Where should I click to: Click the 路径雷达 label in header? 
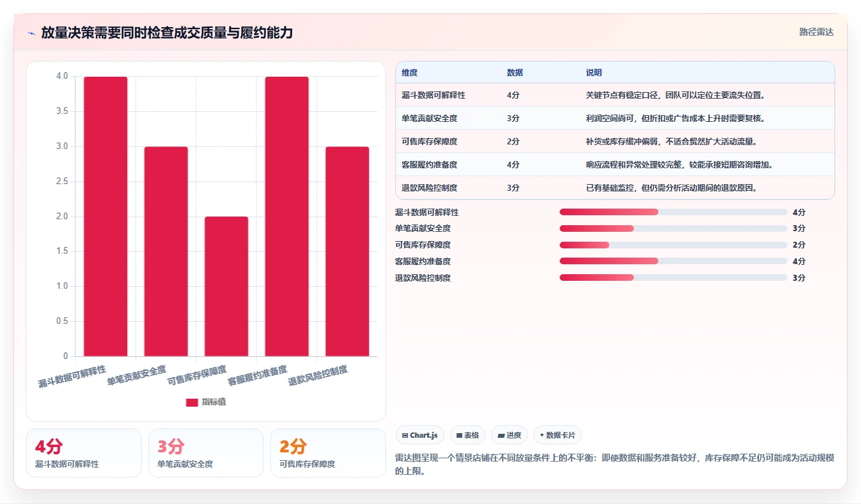(x=816, y=32)
